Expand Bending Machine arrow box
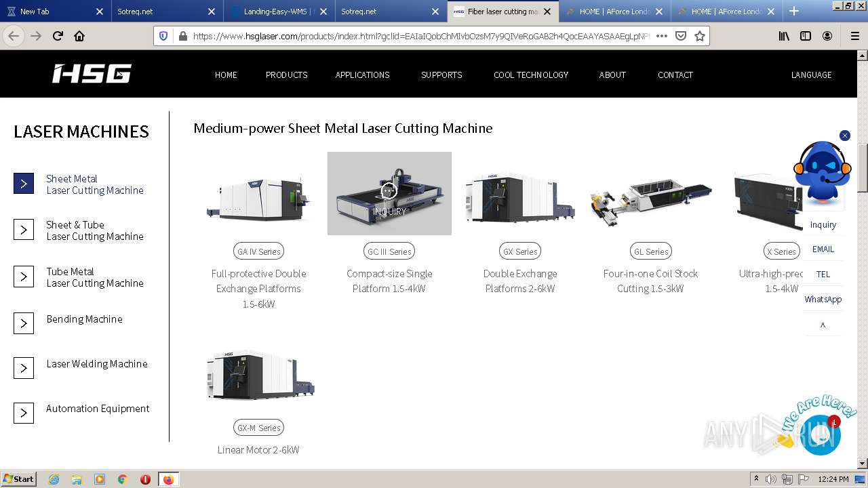 point(24,323)
